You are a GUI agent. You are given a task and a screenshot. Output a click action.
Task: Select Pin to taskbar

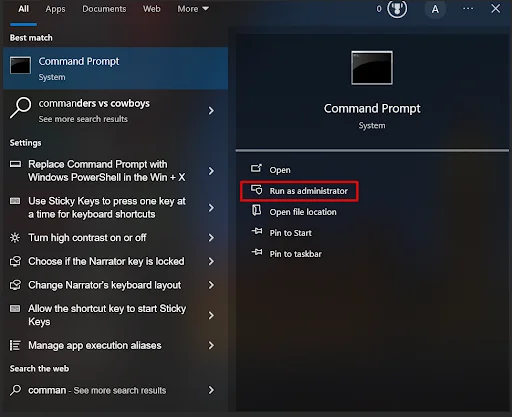pyautogui.click(x=296, y=254)
